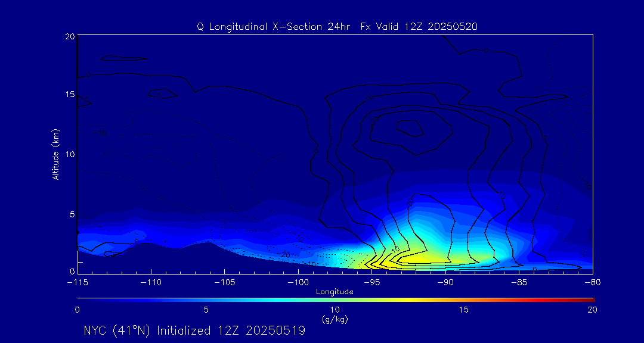Click the "NYC (41°N) Initialized 12Z 20250519" footer text
Image resolution: width=644 pixels, height=343 pixels.
(x=194, y=330)
